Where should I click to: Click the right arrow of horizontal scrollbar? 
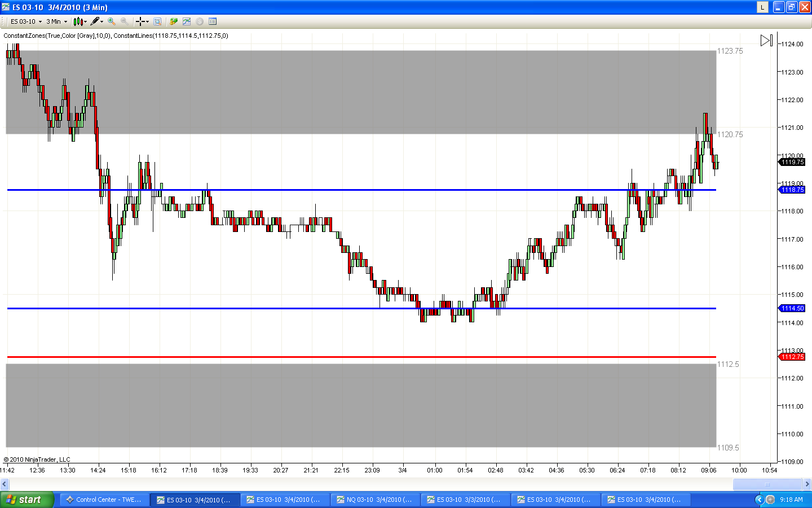pos(807,484)
